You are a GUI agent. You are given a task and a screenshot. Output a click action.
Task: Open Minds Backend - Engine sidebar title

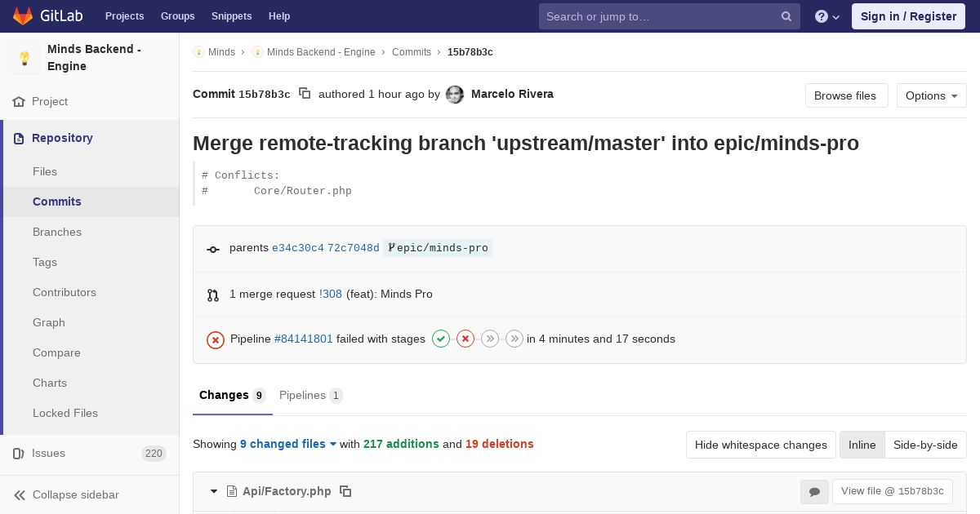94,57
